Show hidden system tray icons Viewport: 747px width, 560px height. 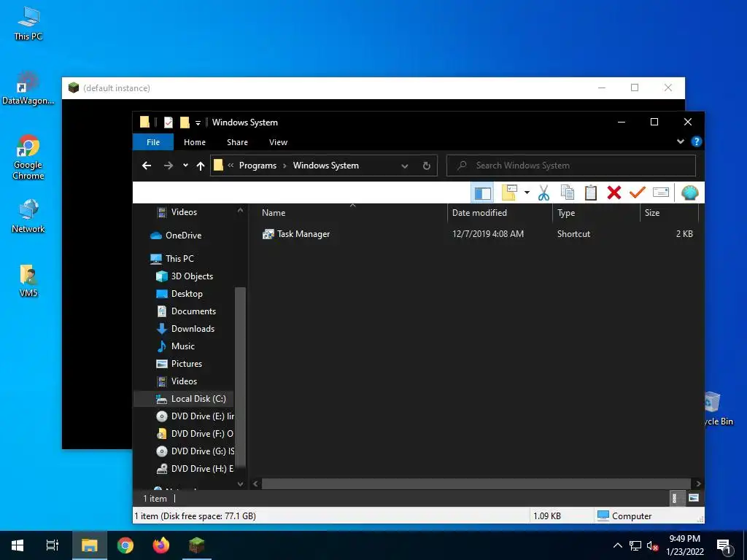(617, 545)
